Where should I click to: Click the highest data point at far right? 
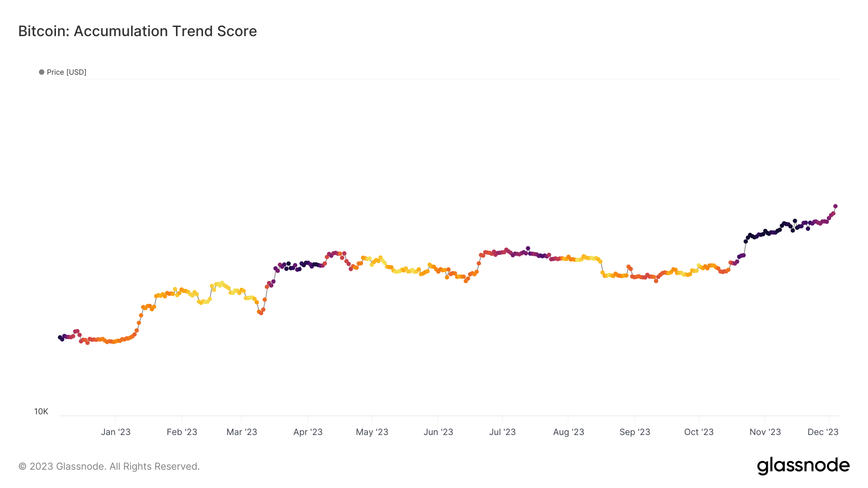835,206
